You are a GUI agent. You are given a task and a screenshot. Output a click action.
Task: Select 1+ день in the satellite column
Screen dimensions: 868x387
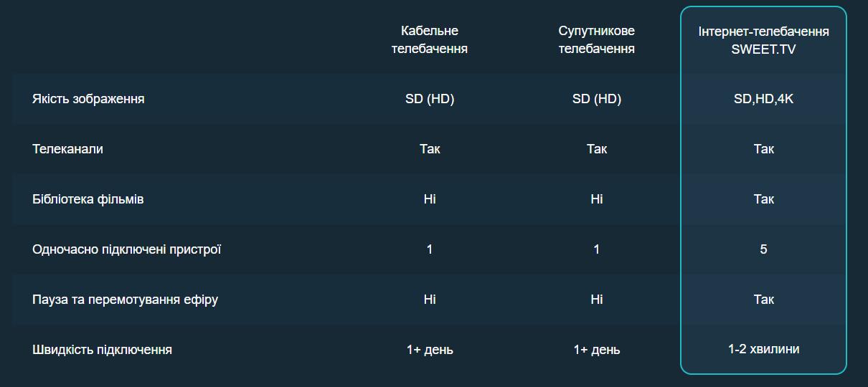coord(597,350)
